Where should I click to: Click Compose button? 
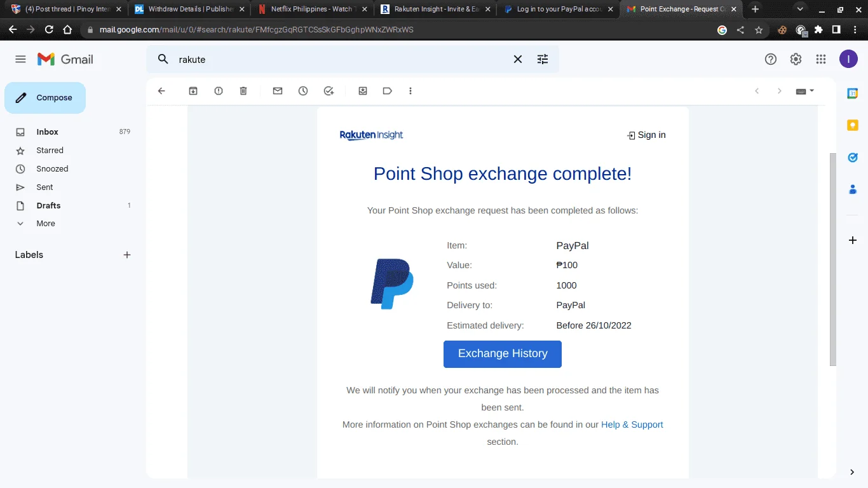pos(45,98)
